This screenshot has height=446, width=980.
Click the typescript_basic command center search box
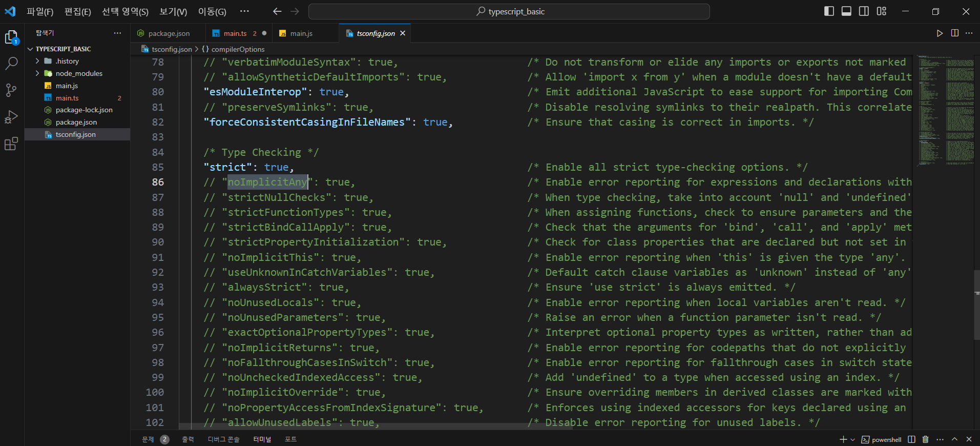click(x=509, y=11)
